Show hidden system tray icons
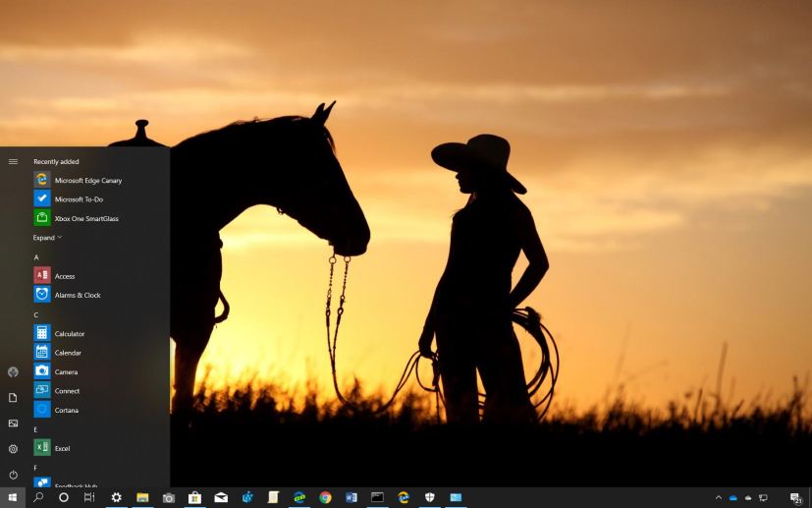 719,497
